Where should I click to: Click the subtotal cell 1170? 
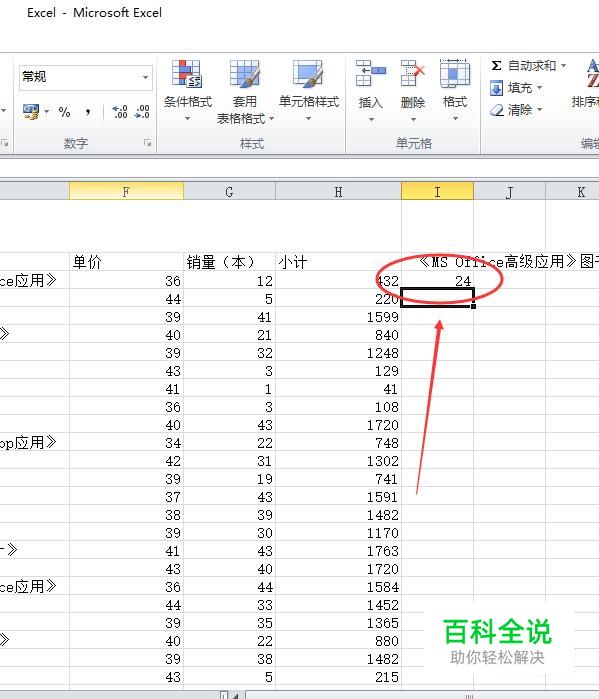[x=338, y=533]
